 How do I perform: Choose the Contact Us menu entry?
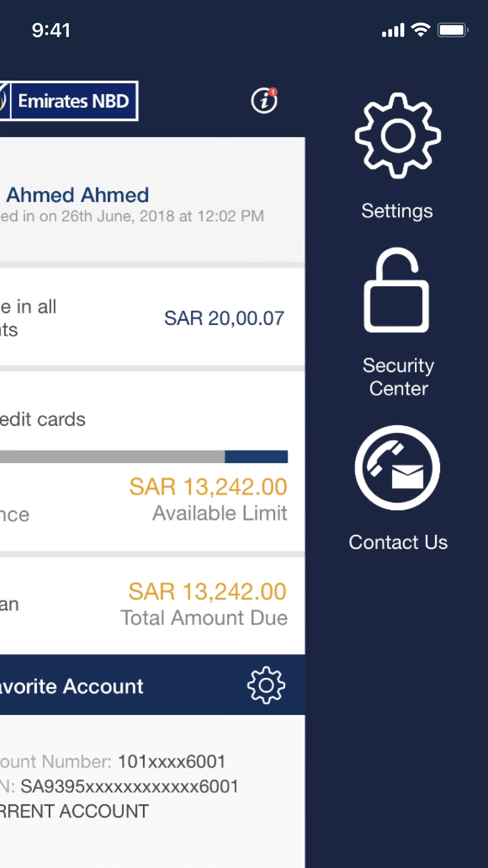click(x=399, y=542)
